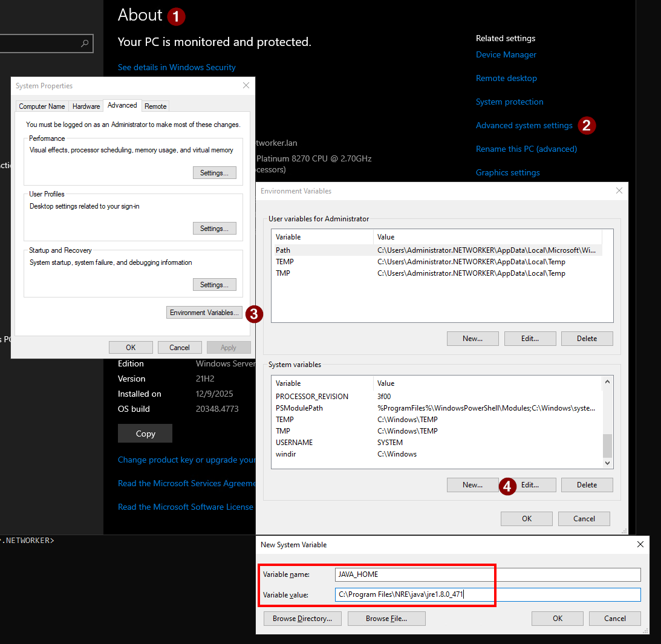661x644 pixels.
Task: Open Device Manager from Related settings
Action: 506,54
